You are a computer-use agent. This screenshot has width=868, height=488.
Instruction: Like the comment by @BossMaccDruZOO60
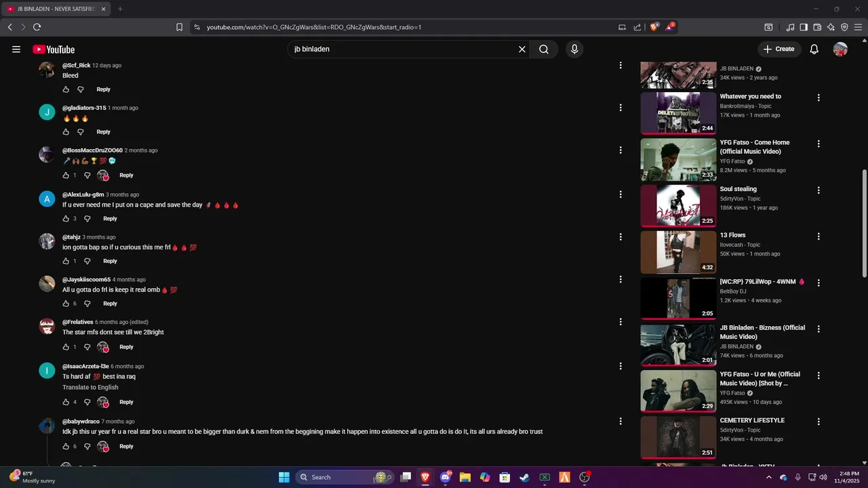coord(66,176)
